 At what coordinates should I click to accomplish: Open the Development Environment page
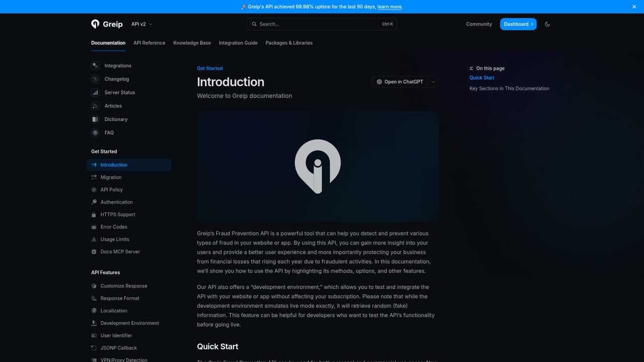point(129,323)
